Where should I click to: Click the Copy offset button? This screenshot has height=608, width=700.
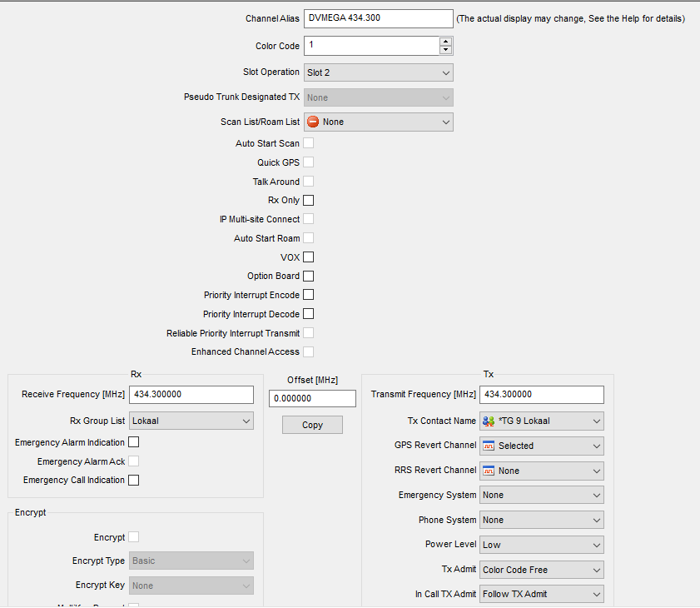(312, 425)
